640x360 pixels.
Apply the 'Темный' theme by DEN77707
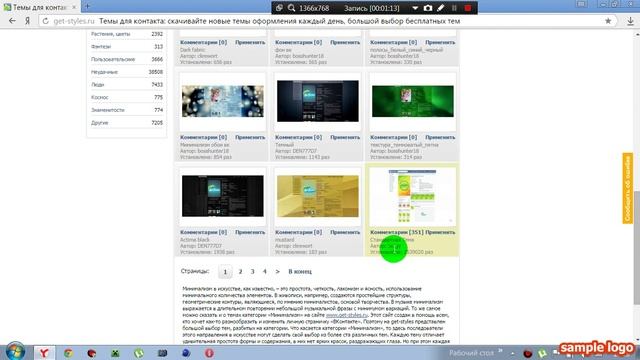(x=345, y=138)
